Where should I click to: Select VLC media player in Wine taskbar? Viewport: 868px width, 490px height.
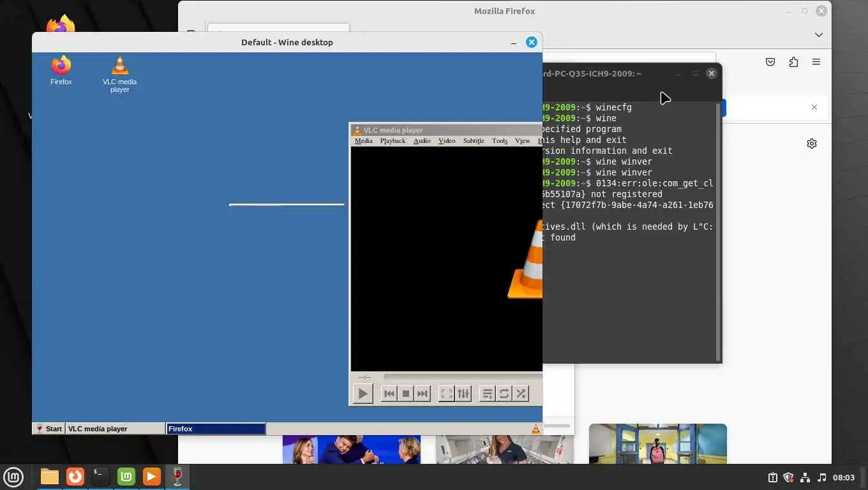point(116,429)
